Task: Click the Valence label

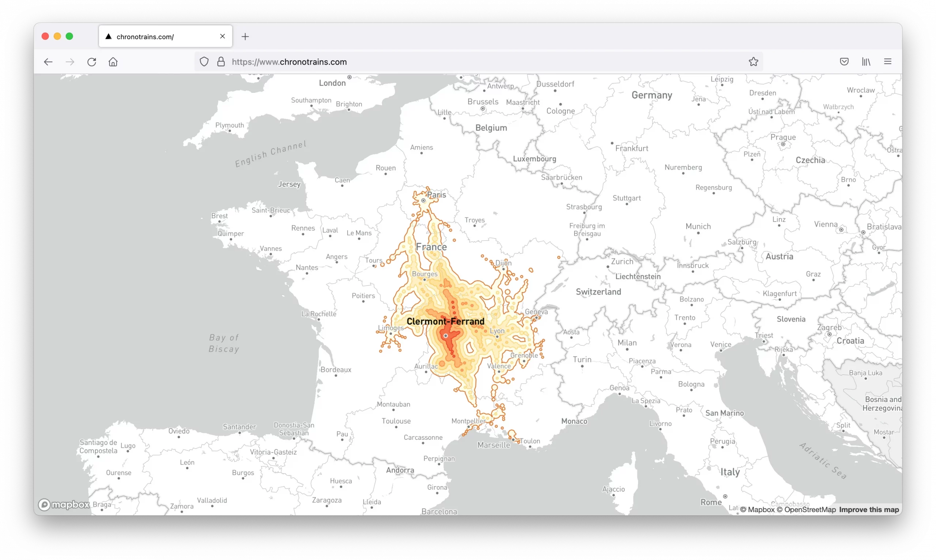Action: (499, 366)
